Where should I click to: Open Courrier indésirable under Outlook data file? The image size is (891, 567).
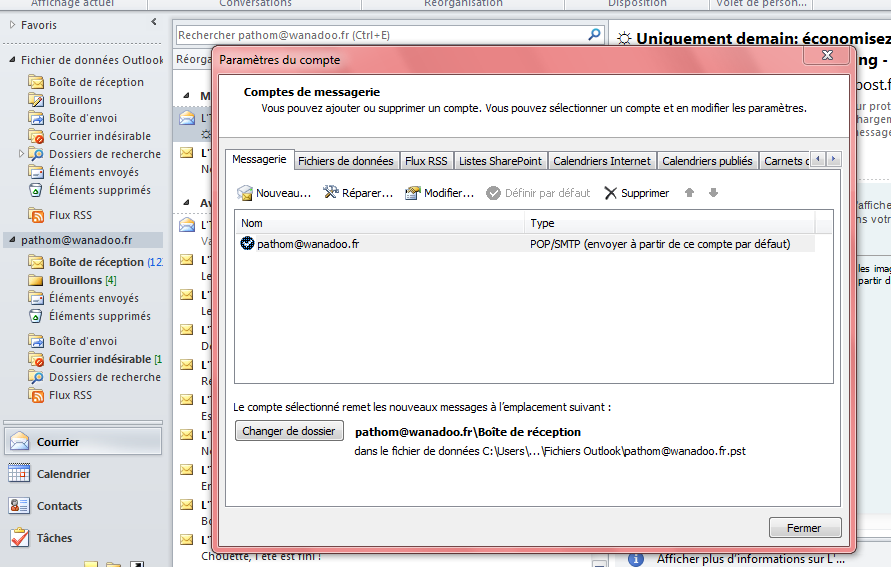[99, 136]
